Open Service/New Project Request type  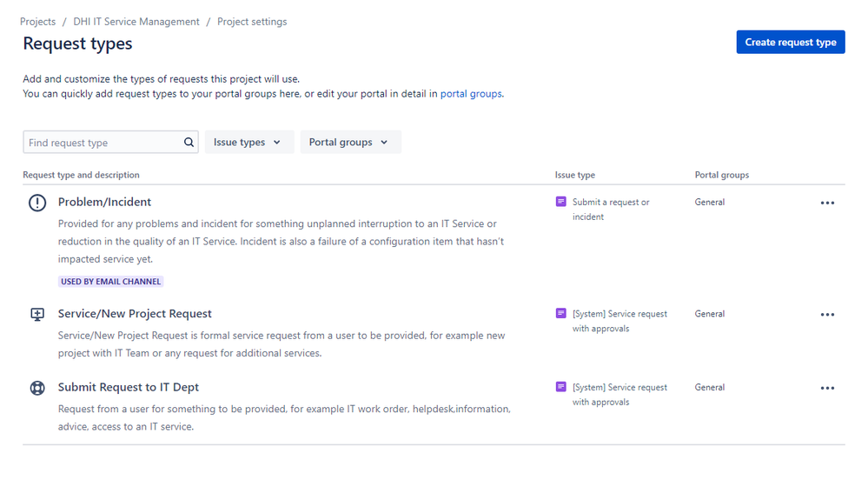[135, 314]
